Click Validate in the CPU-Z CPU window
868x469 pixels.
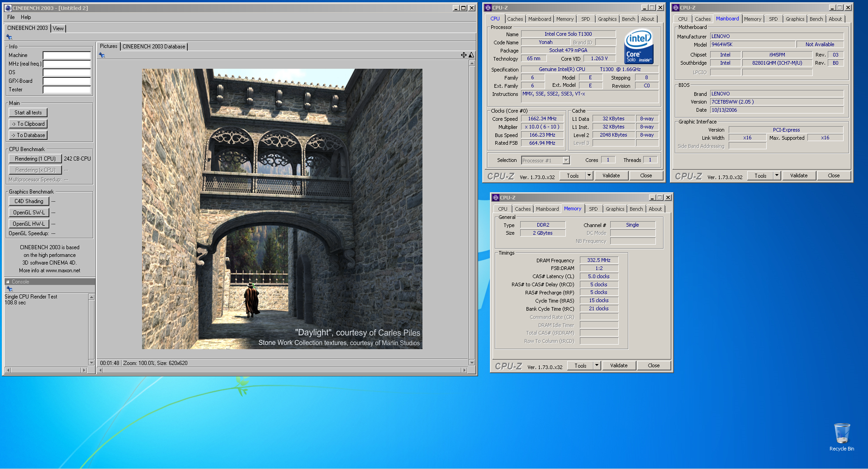pos(611,175)
